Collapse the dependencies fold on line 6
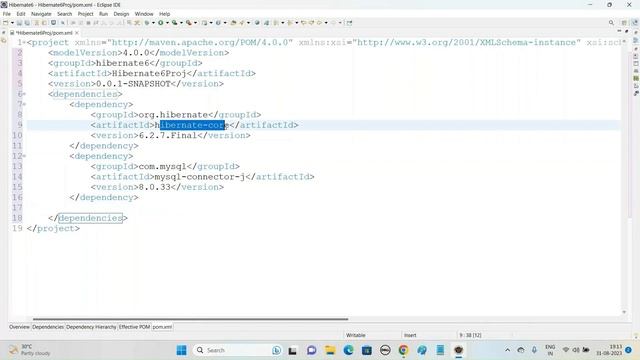640x360 pixels. coord(24,94)
